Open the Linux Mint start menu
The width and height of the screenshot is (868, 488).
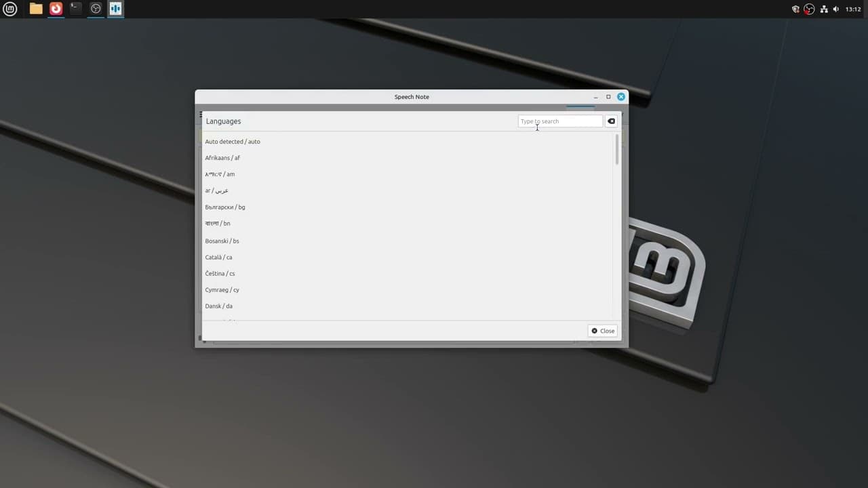click(x=9, y=9)
